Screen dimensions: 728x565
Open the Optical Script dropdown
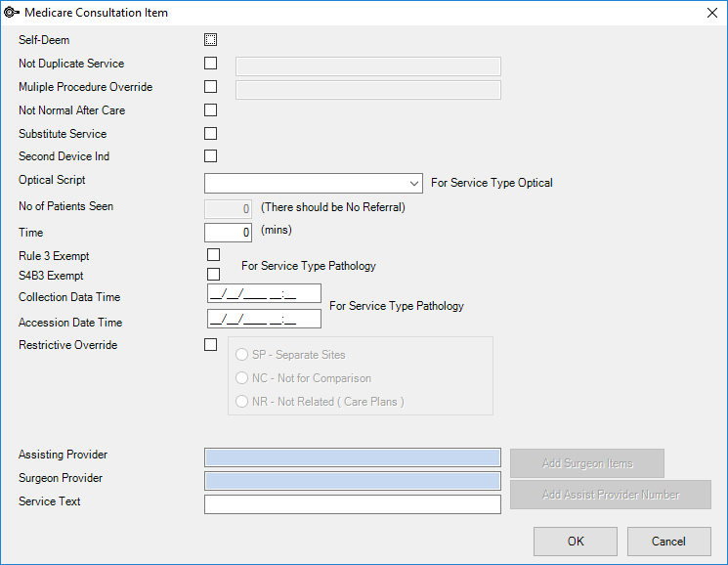[x=314, y=184]
